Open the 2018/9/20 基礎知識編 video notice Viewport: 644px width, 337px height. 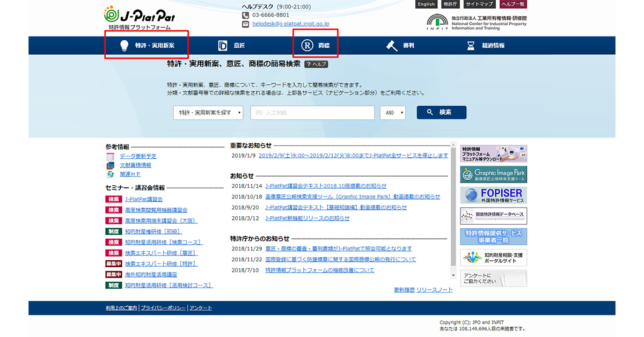[x=336, y=207]
